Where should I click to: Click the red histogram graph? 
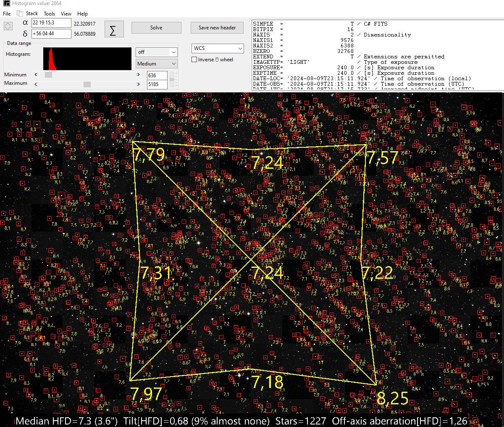(87, 59)
